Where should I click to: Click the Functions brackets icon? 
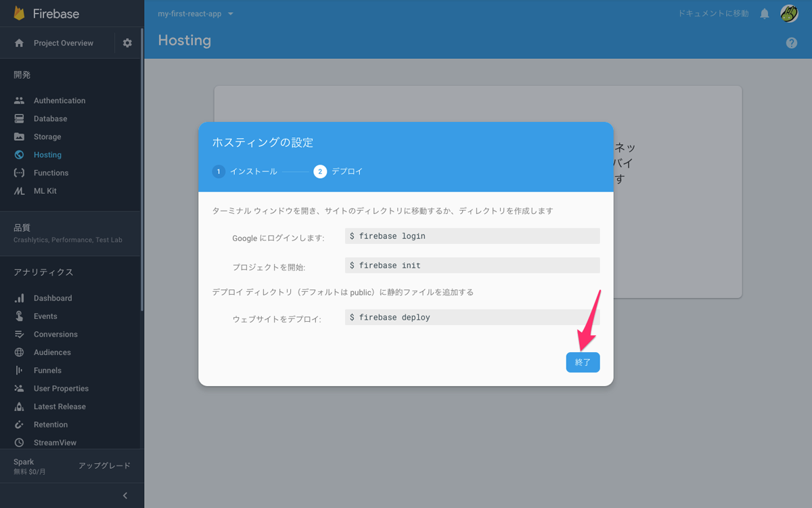click(x=19, y=173)
